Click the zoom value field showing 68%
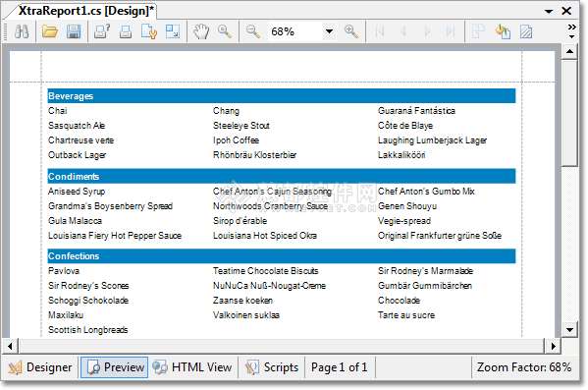Viewport: 588px width, 390px height. (294, 31)
